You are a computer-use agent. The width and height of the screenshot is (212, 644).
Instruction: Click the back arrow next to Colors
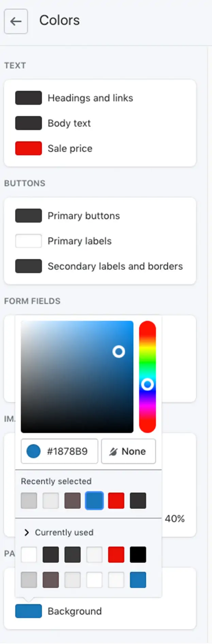(16, 21)
